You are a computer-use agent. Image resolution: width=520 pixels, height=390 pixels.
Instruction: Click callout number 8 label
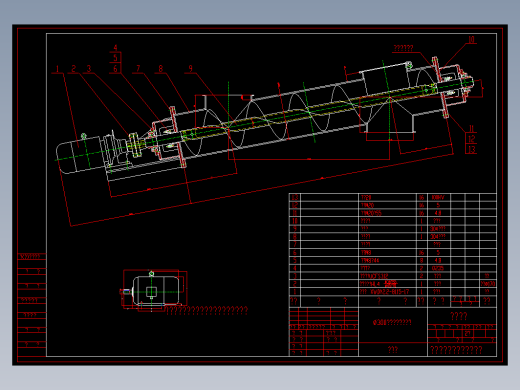[x=161, y=69]
